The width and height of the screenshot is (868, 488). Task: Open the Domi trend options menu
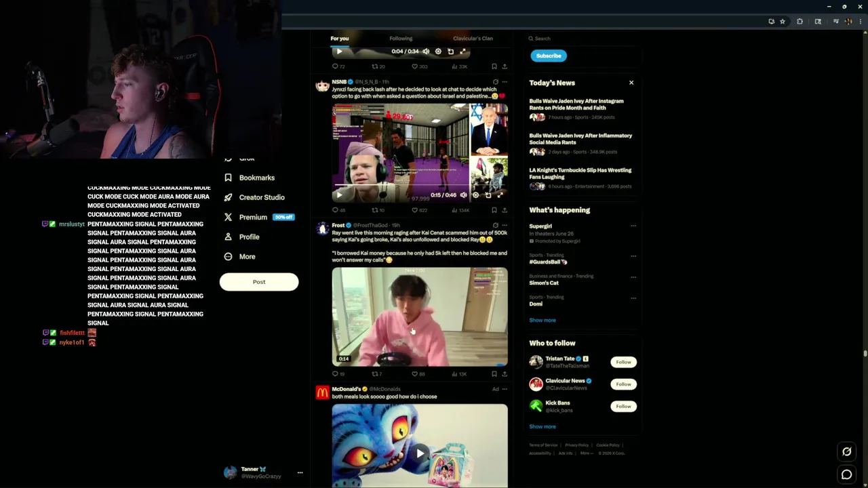633,298
